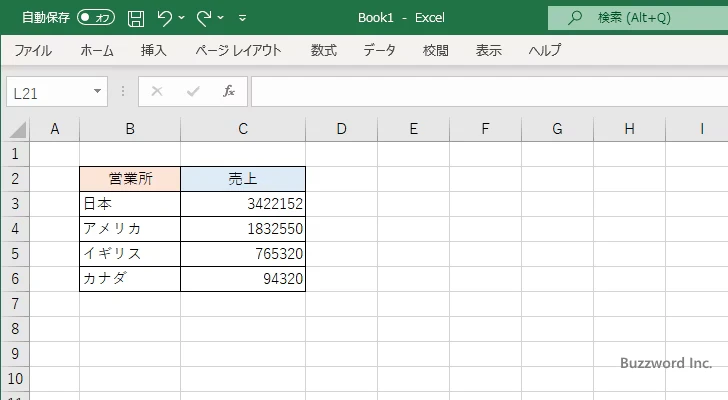728x400 pixels.
Task: Select row 3 header
Action: (15, 204)
